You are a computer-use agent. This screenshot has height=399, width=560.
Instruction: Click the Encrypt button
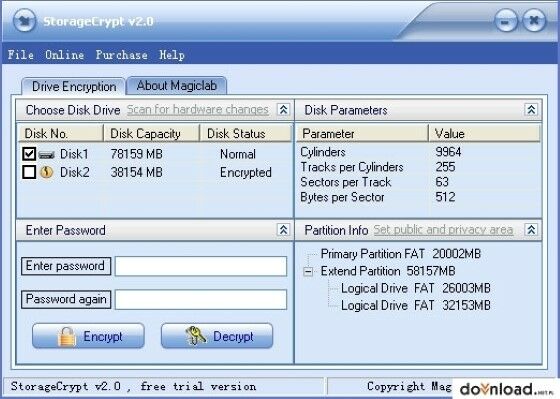pos(88,336)
